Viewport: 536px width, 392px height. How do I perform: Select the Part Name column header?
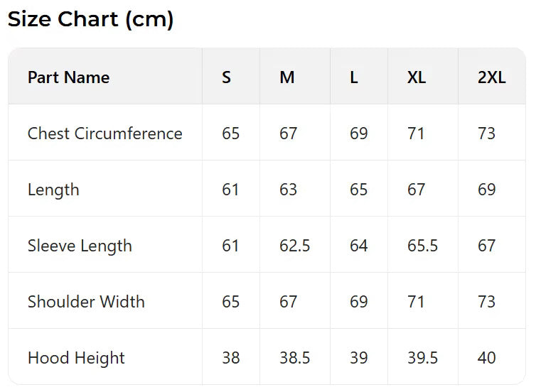click(x=68, y=77)
